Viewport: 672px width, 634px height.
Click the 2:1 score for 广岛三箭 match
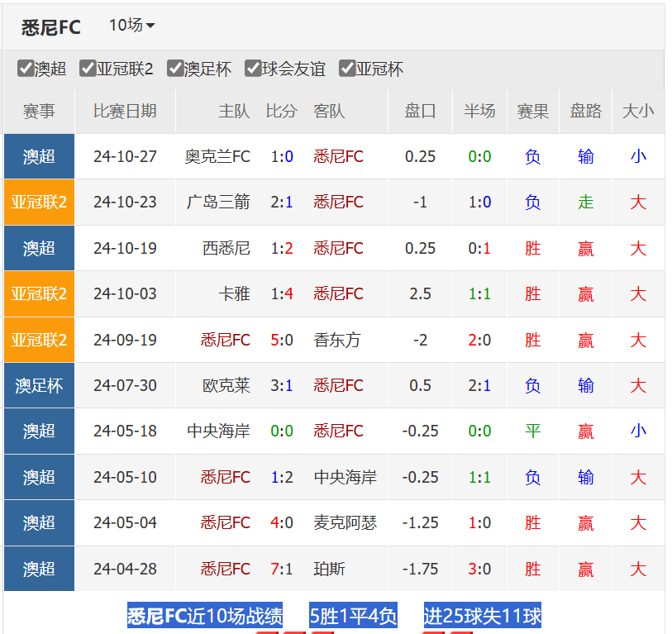(x=282, y=202)
